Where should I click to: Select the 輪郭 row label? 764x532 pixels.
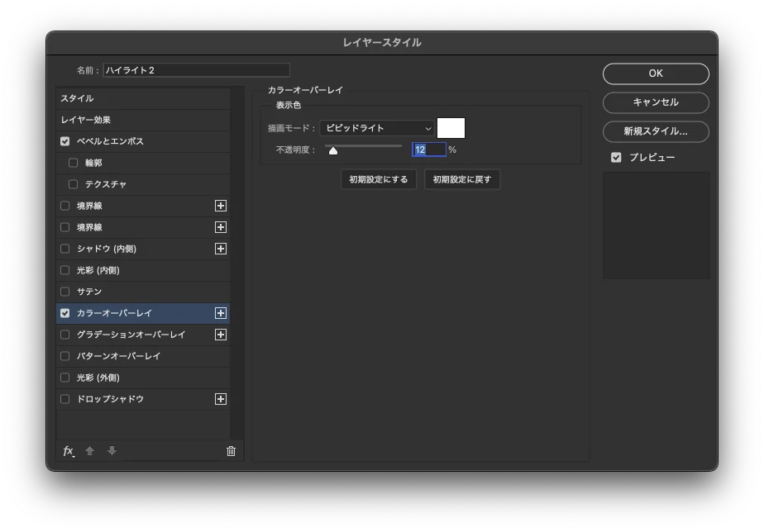(93, 163)
